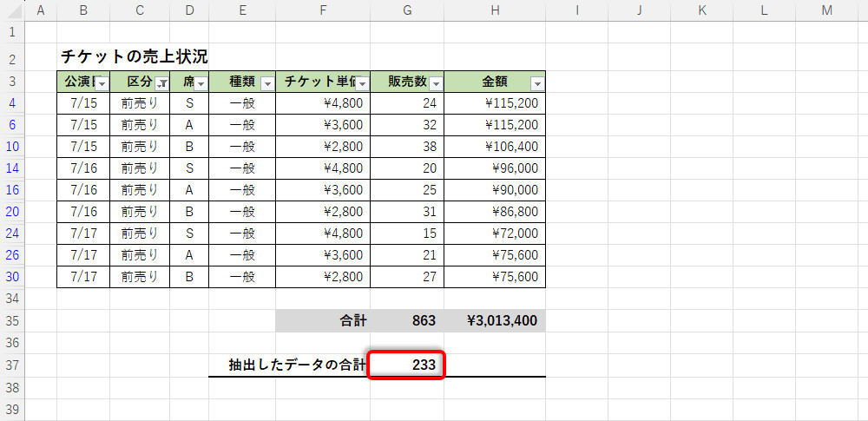868x421 pixels.
Task: Open the チケット単価 column filter dropdown
Action: [x=363, y=83]
